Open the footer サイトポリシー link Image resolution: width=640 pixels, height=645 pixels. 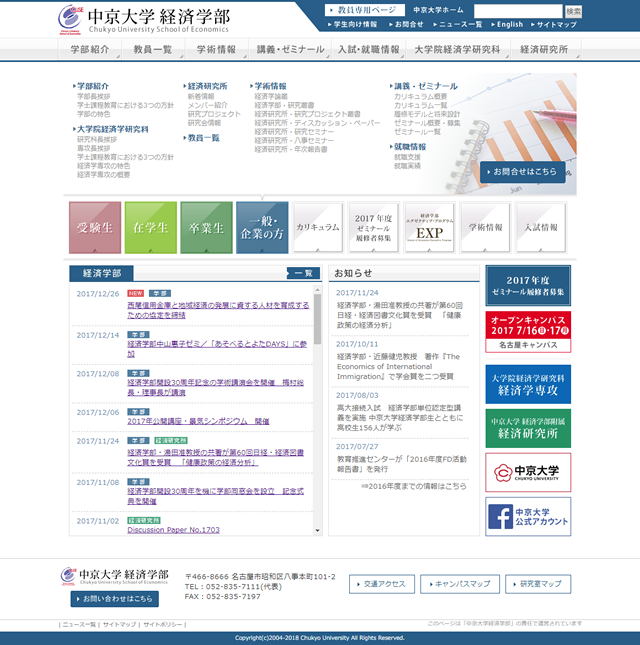coord(162,624)
